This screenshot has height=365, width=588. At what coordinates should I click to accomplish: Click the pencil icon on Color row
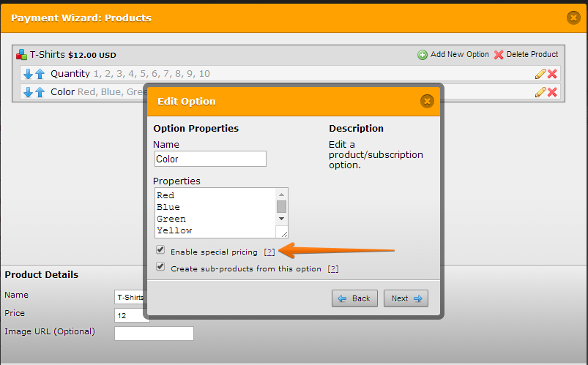pyautogui.click(x=540, y=92)
